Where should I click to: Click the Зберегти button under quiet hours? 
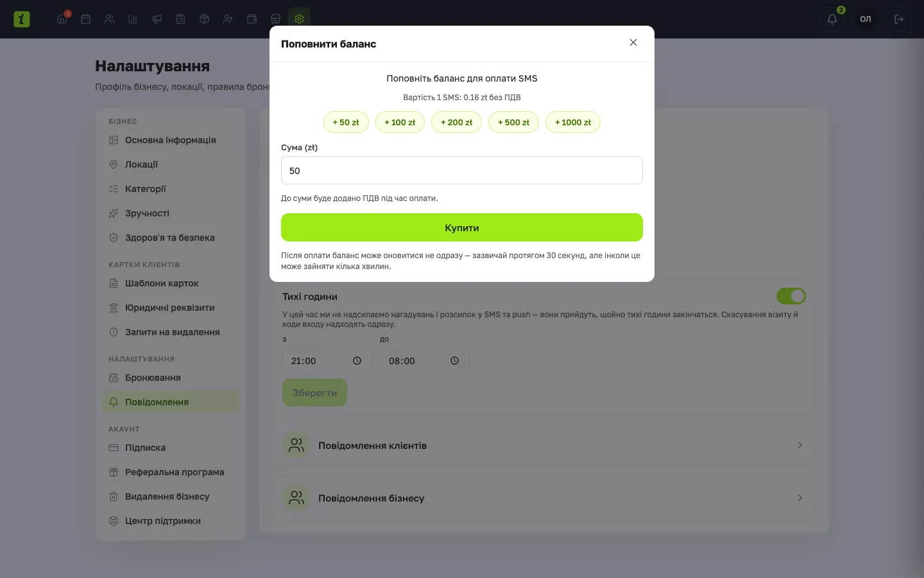[x=314, y=392]
